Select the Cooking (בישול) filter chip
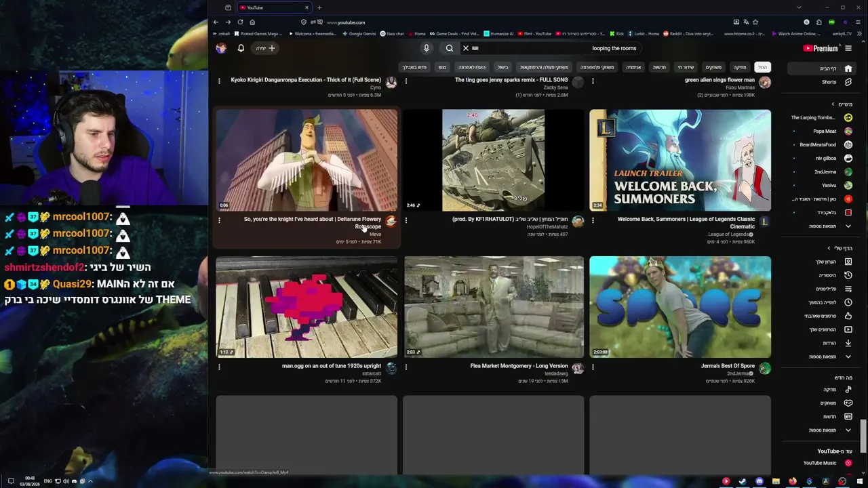The height and width of the screenshot is (488, 868). [502, 67]
